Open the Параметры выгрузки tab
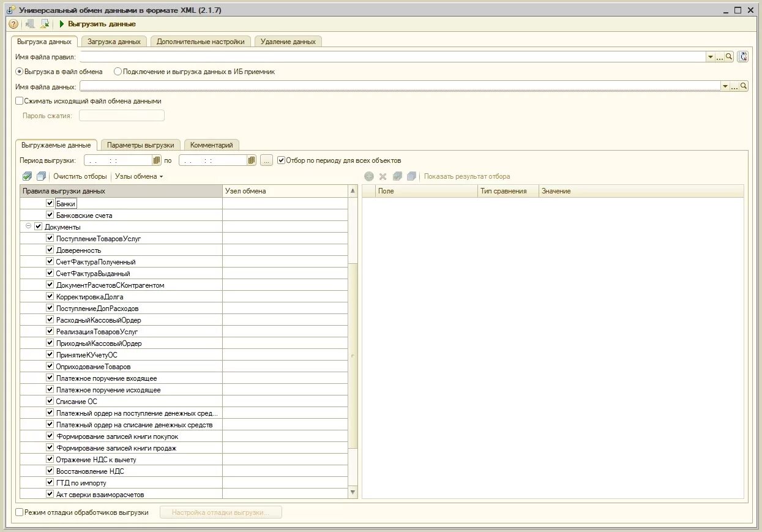The height and width of the screenshot is (532, 762). (x=141, y=145)
